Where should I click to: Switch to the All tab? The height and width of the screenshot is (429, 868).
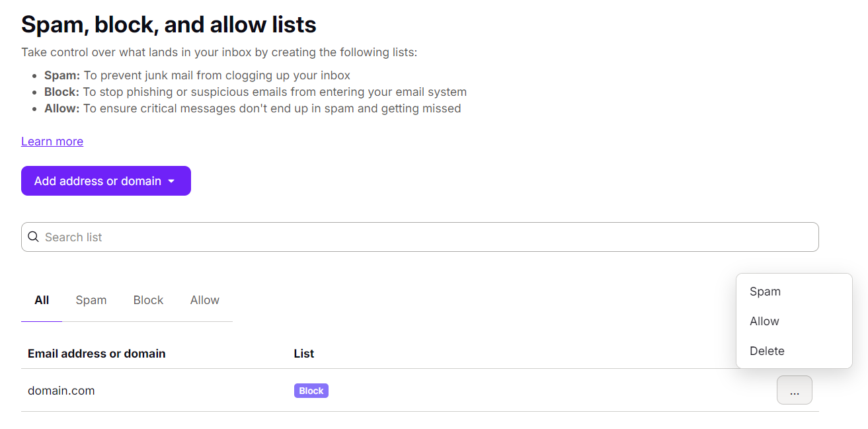(x=42, y=300)
